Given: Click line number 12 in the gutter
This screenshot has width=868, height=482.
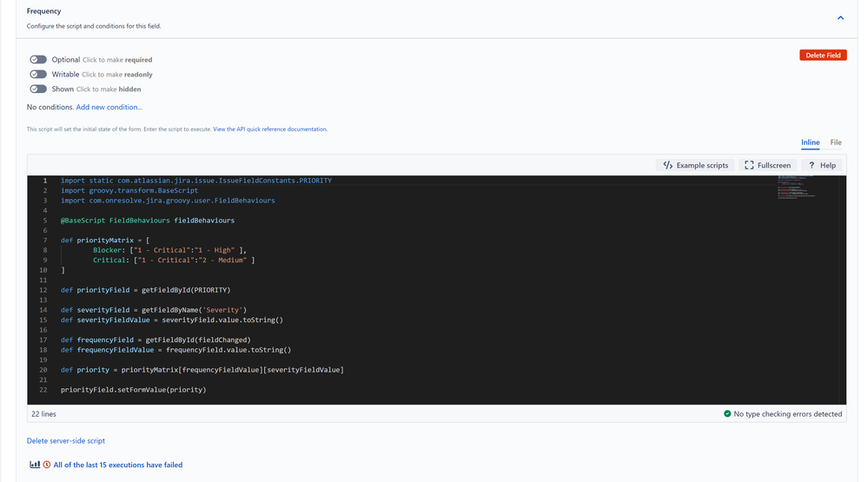Looking at the screenshot, I should point(43,290).
